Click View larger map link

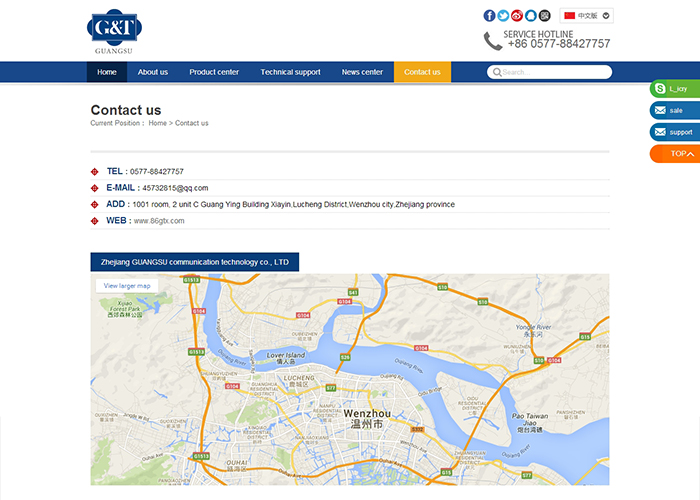[x=127, y=286]
